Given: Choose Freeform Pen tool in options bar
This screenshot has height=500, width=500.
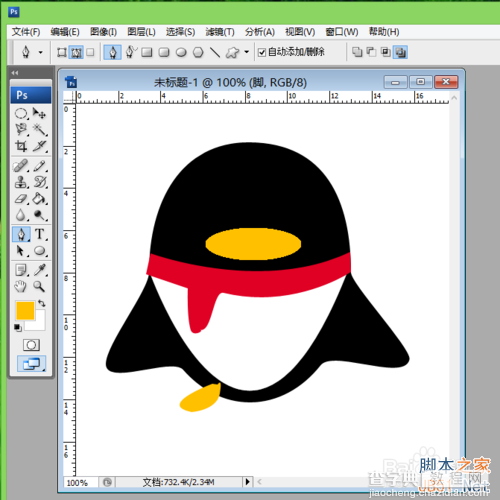Looking at the screenshot, I should tap(131, 52).
